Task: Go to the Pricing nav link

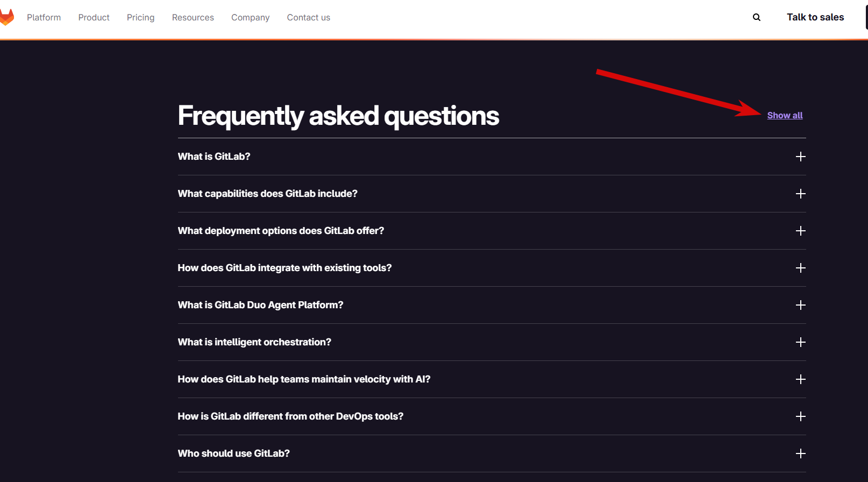Action: point(140,17)
